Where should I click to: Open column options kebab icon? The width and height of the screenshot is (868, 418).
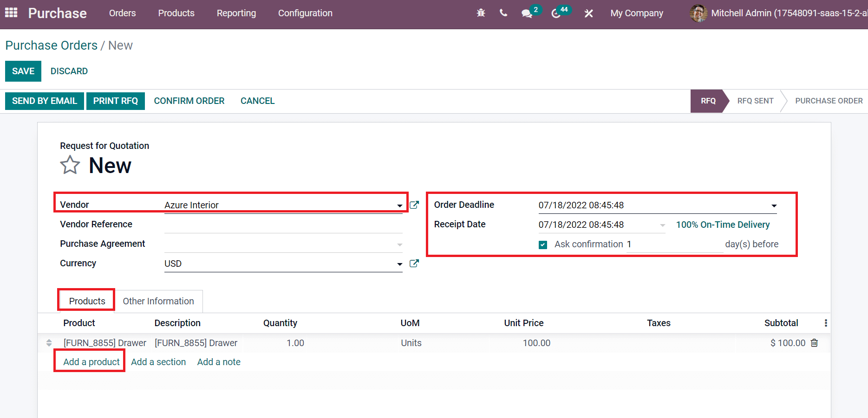825,323
